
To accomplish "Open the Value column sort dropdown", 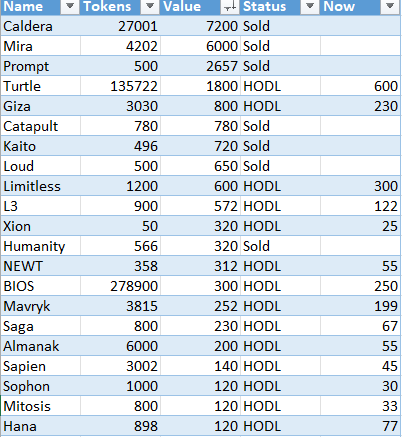I will (x=230, y=7).
